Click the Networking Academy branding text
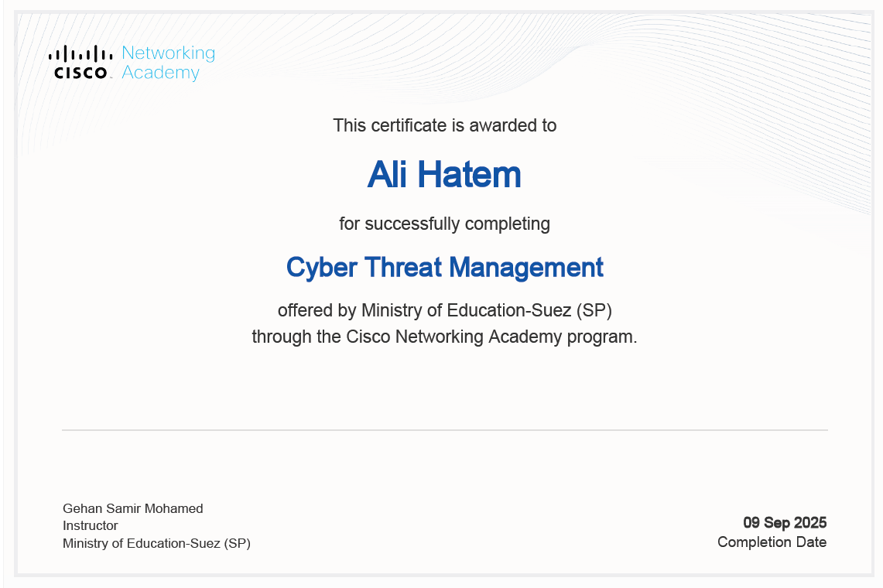 tap(167, 62)
